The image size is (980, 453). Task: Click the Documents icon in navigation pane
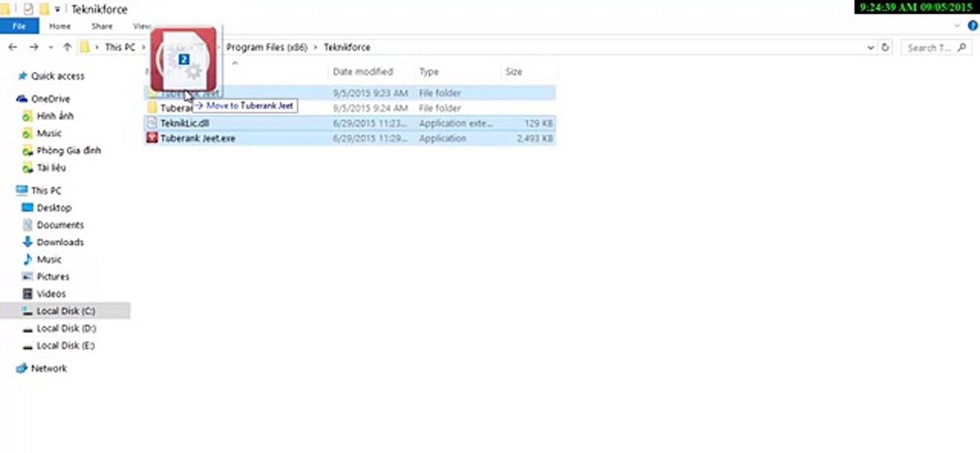coord(27,225)
